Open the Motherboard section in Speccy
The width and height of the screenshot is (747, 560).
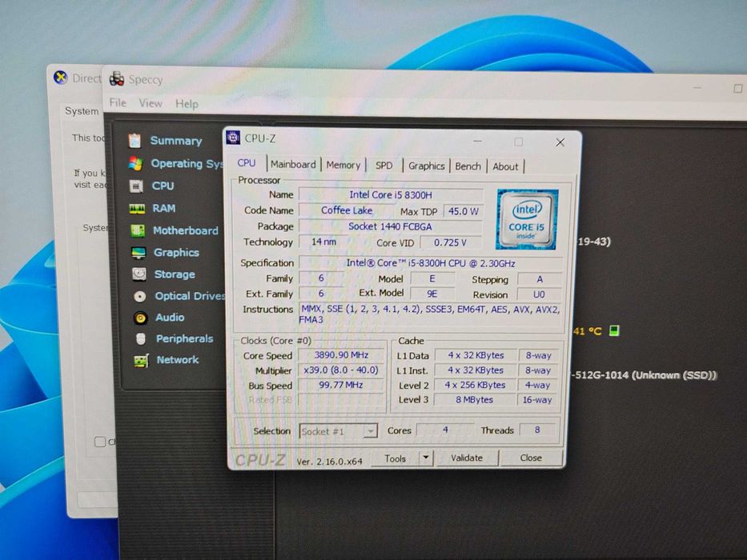tap(185, 230)
